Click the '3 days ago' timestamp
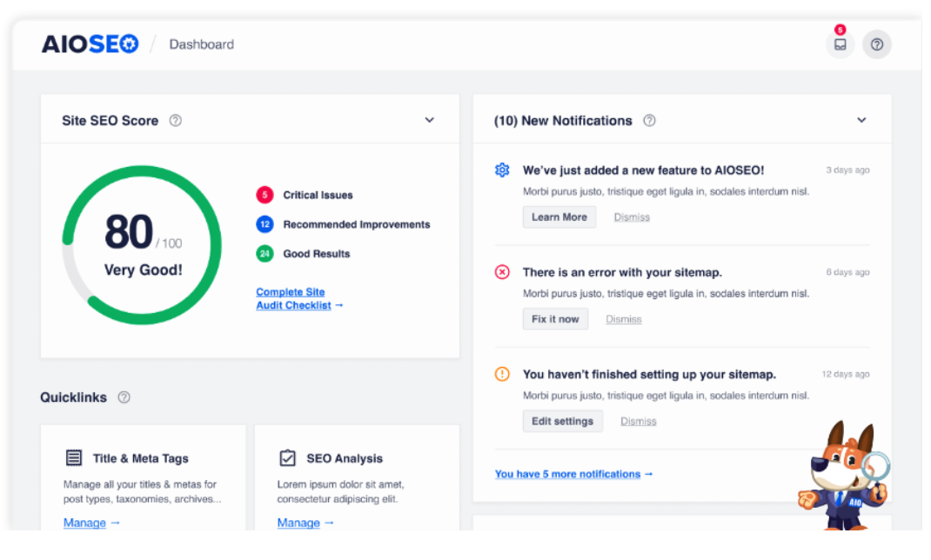The width and height of the screenshot is (931, 560). tap(847, 170)
